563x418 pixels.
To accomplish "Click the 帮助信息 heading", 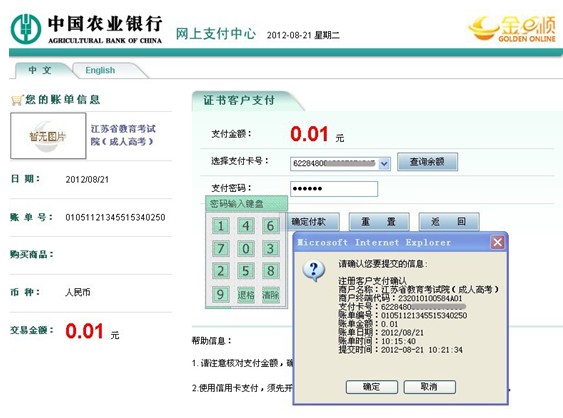I will tap(211, 340).
